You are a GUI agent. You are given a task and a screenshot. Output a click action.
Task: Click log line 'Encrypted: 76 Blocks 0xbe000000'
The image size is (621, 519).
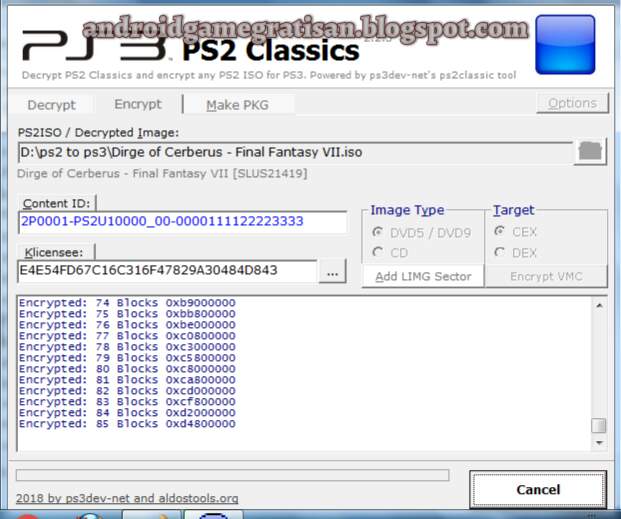127,325
